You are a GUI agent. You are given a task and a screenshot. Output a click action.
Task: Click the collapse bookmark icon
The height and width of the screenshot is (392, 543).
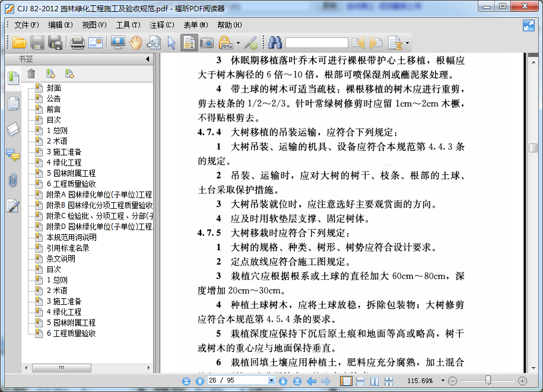pos(69,74)
